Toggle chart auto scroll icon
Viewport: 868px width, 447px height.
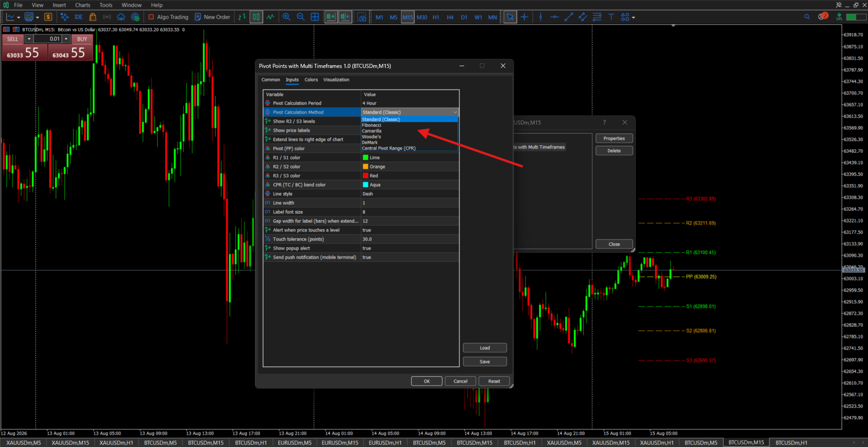click(331, 17)
